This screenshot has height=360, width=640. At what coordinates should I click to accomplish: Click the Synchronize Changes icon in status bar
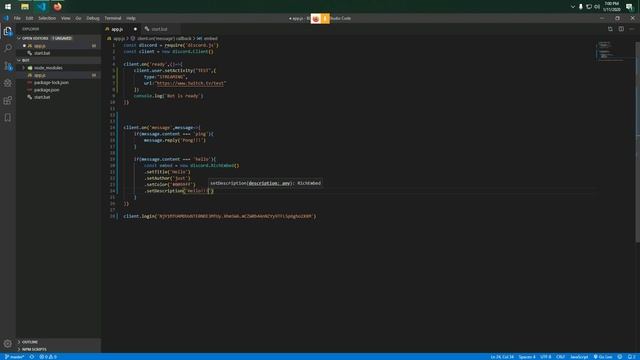pos(32,357)
